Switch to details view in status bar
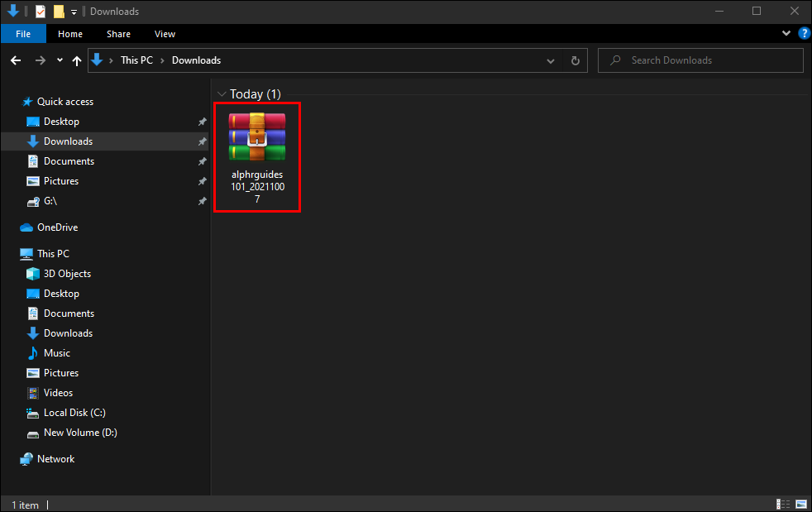This screenshot has width=812, height=512. tap(782, 504)
